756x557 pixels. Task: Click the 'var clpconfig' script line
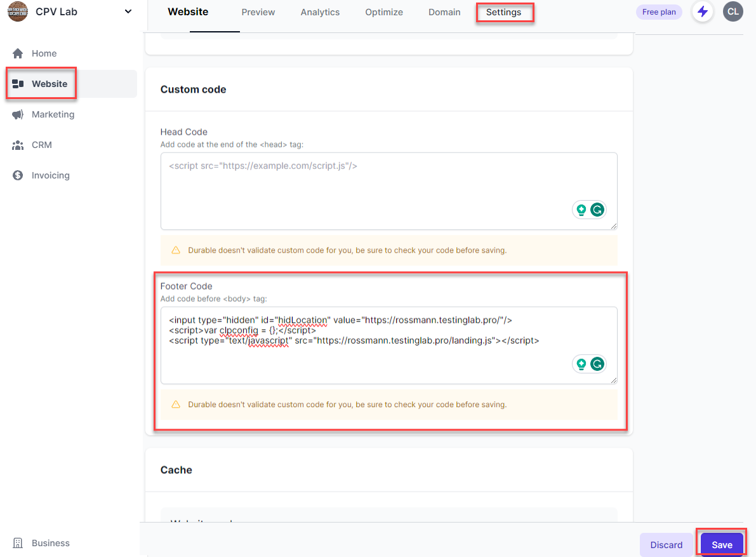click(242, 330)
